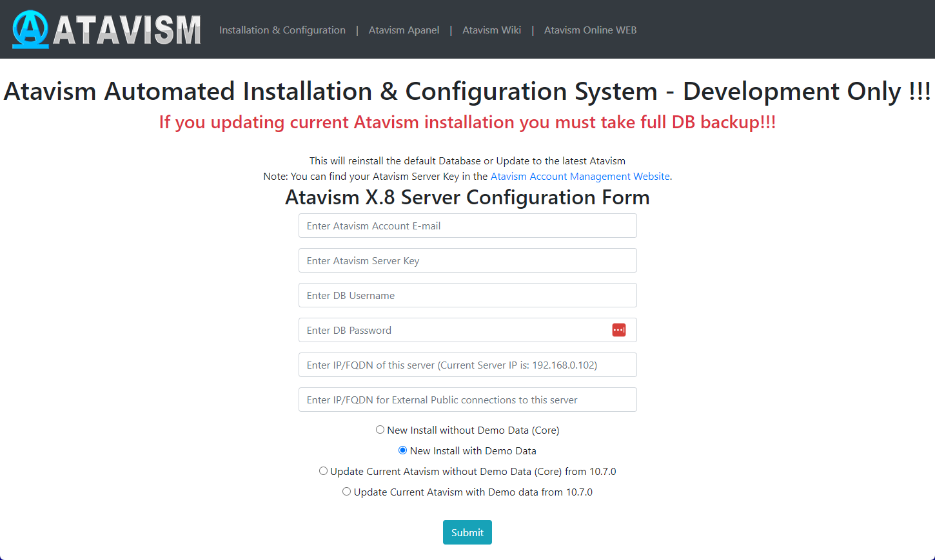Select the DB Username input box
Image resolution: width=935 pixels, height=560 pixels.
467,296
